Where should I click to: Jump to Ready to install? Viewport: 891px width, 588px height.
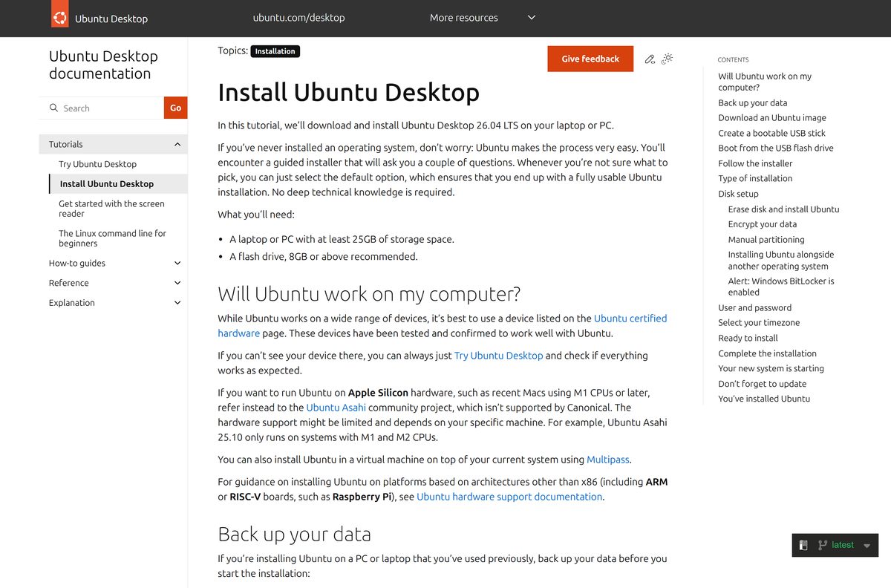pos(748,338)
